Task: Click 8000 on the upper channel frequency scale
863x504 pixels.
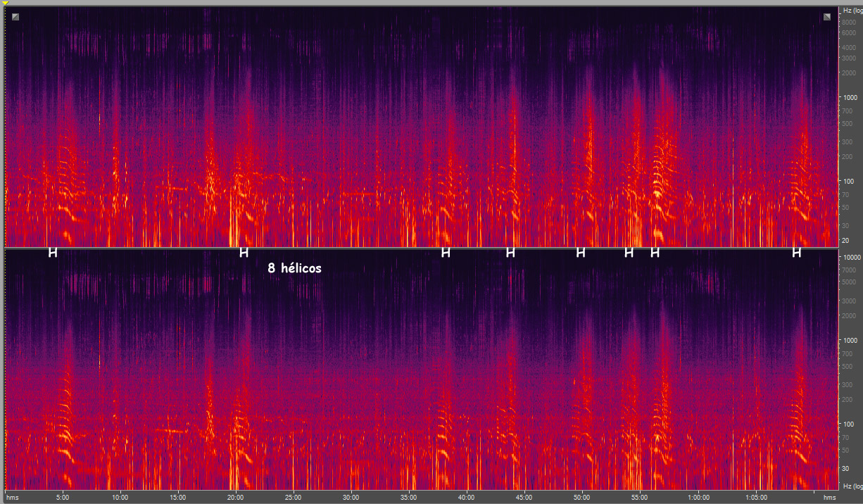Action: point(849,23)
